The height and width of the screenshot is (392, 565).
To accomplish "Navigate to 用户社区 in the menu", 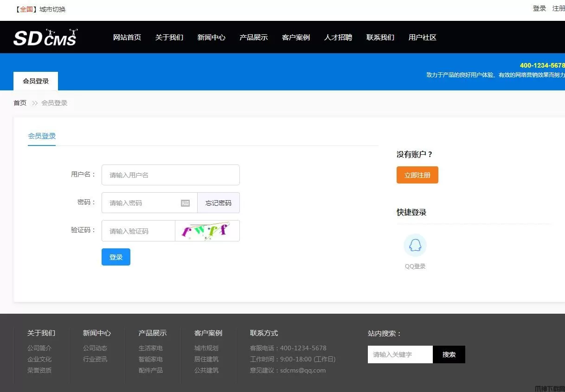I will click(x=422, y=38).
